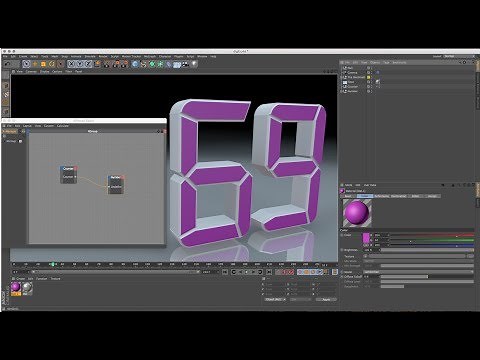Viewport: 480px width, 360px height.
Task: Click the Deformer toolbar icon
Action: click(x=169, y=64)
